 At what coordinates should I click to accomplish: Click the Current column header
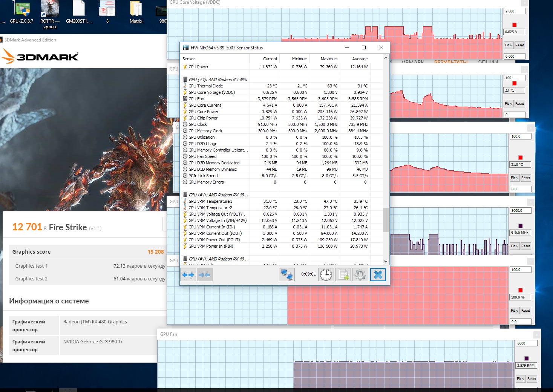264,59
